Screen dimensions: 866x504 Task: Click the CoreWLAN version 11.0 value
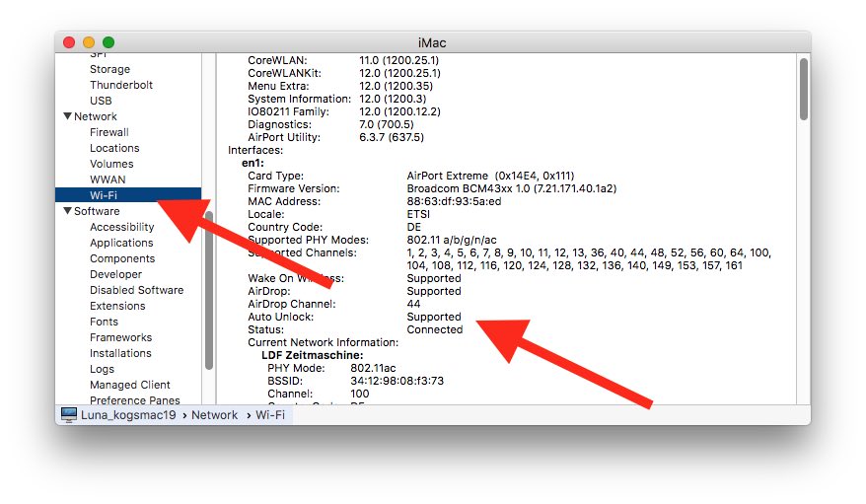coord(398,60)
